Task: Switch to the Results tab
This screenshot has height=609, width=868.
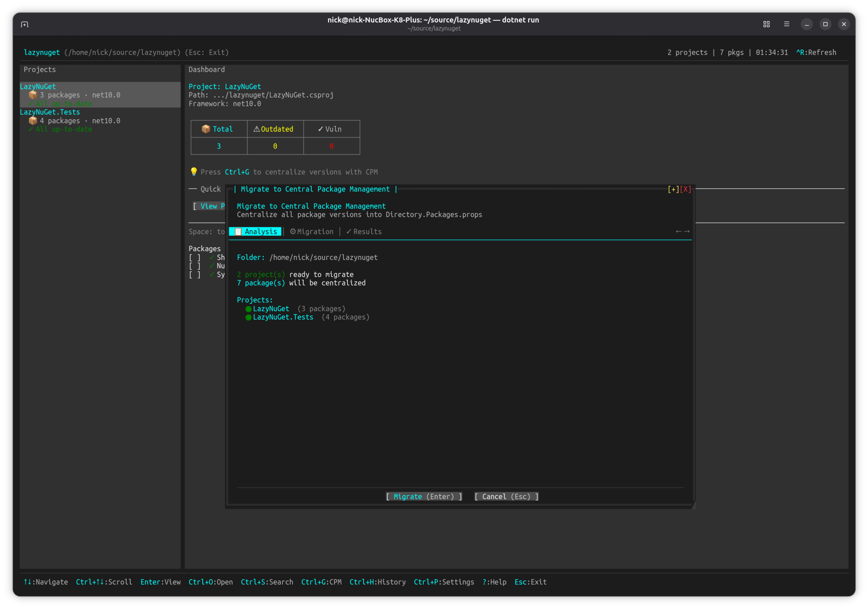Action: pyautogui.click(x=364, y=232)
